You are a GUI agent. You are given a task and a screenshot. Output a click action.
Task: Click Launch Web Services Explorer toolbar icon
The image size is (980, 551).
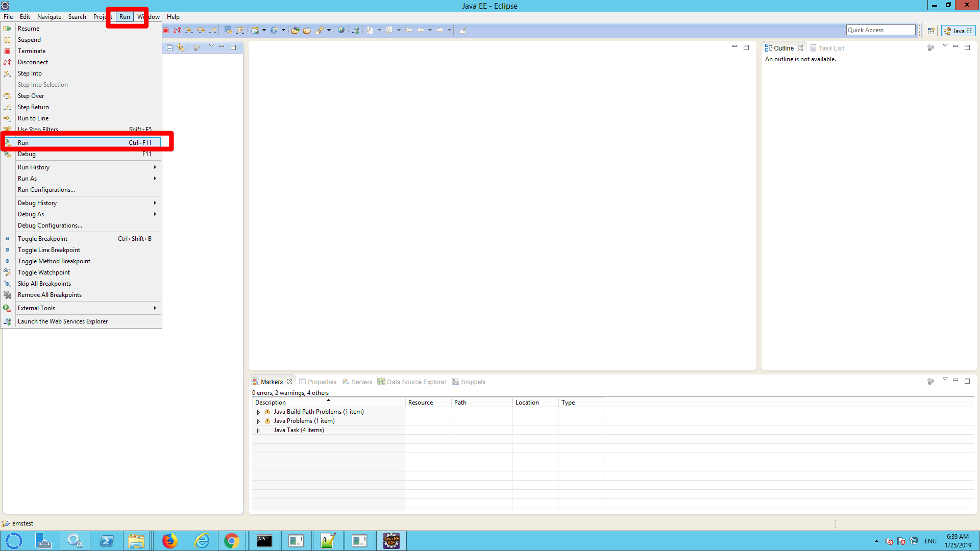click(355, 30)
